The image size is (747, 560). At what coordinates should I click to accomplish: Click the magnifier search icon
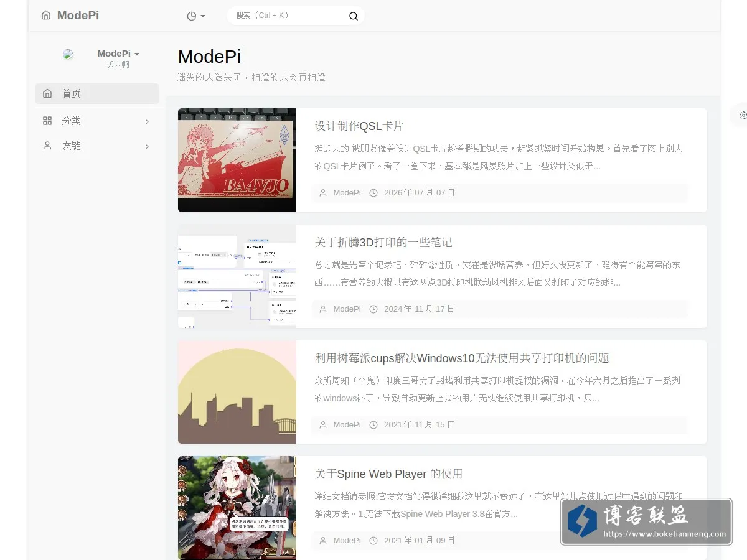coord(354,16)
